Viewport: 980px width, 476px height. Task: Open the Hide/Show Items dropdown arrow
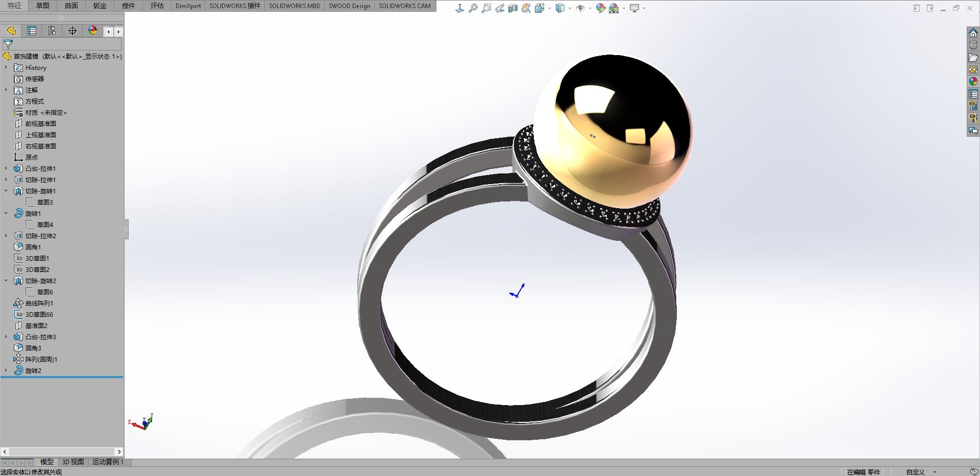[x=590, y=8]
